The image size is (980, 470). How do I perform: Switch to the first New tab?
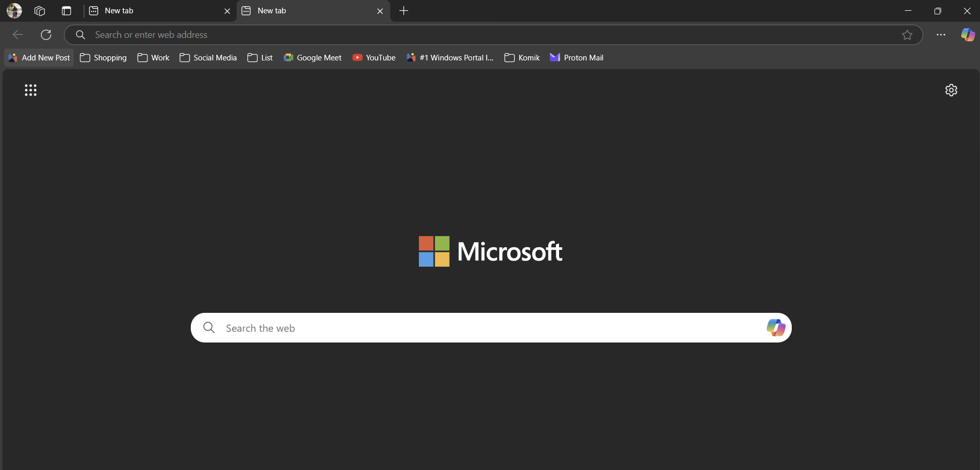point(160,11)
